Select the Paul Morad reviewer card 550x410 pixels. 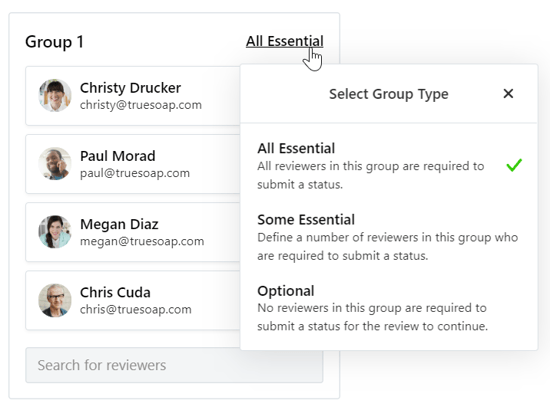click(x=133, y=164)
